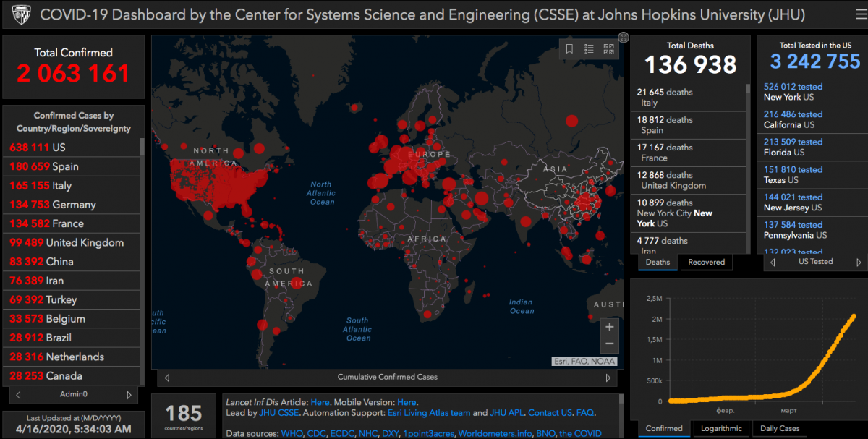Select United Kingdom in confirmed cases list
The width and height of the screenshot is (868, 439).
coord(71,243)
